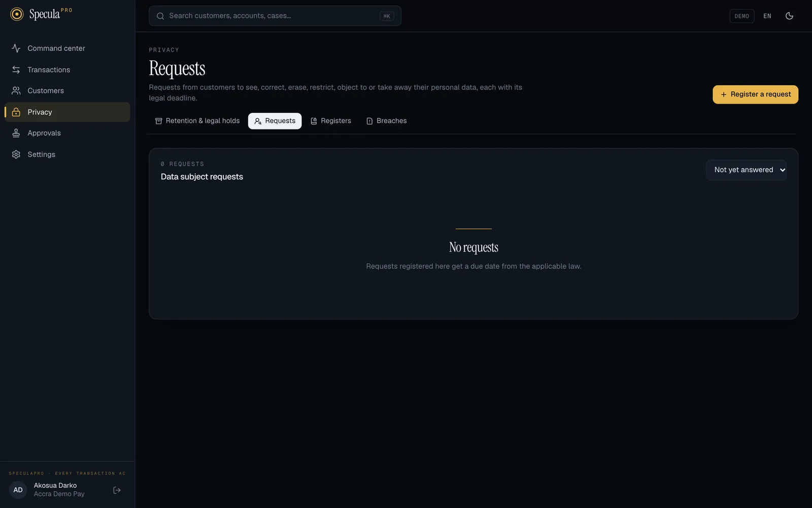Screen dimensions: 812x508
Task: Click the Register a request button
Action: [x=755, y=94]
